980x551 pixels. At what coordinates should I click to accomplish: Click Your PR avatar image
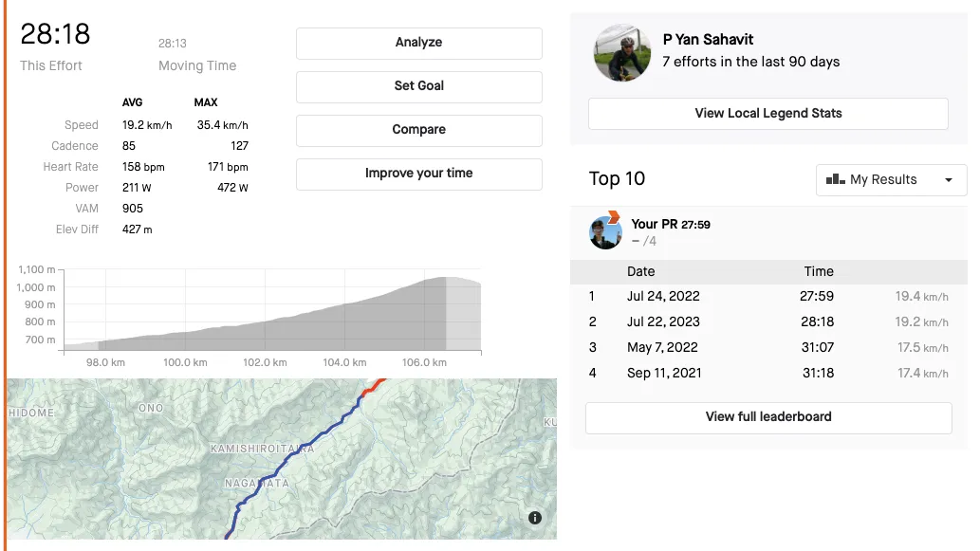606,231
